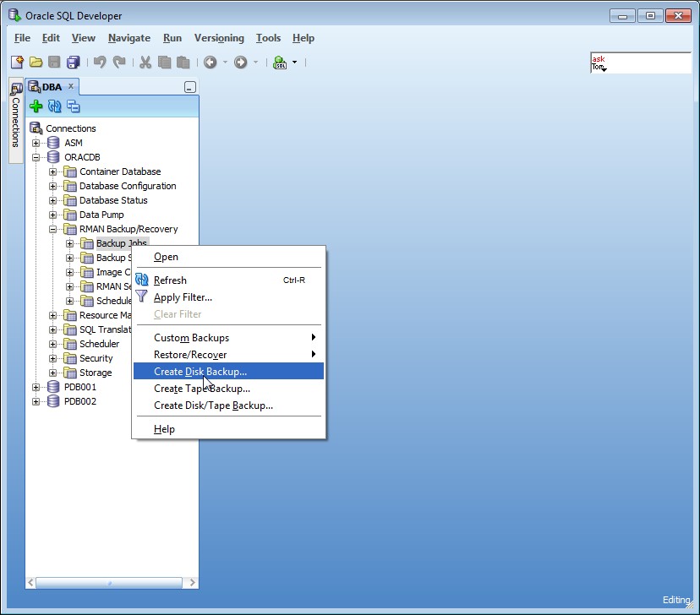Select Apply Filter... in the context menu
The width and height of the screenshot is (700, 615).
228,297
